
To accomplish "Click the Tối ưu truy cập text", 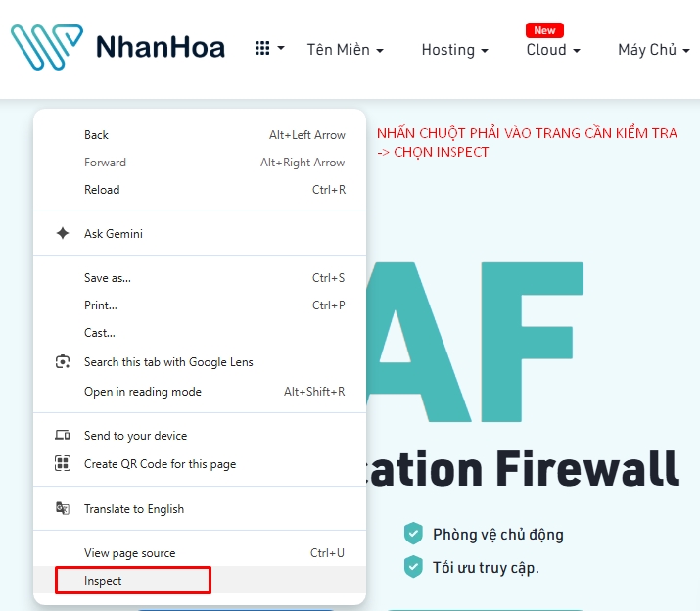I will pos(486,568).
